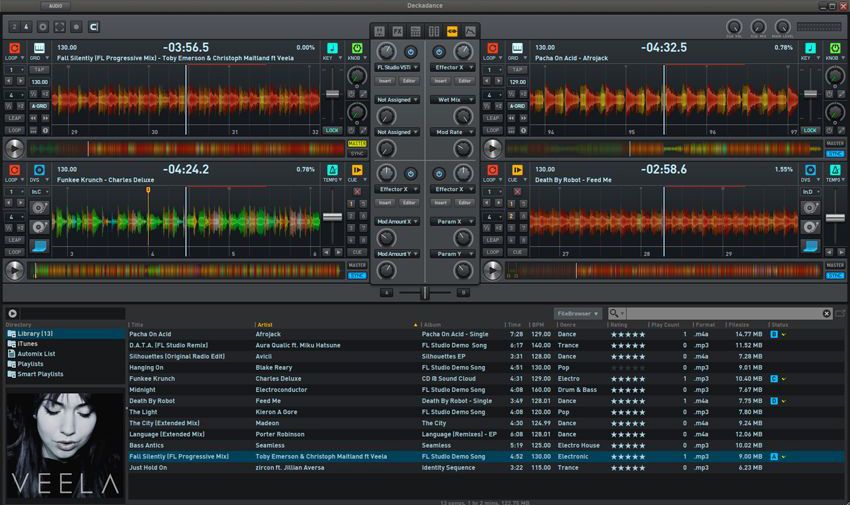Delete cue with red X on Funkee Krunch deck
This screenshot has width=850, height=505.
[357, 191]
